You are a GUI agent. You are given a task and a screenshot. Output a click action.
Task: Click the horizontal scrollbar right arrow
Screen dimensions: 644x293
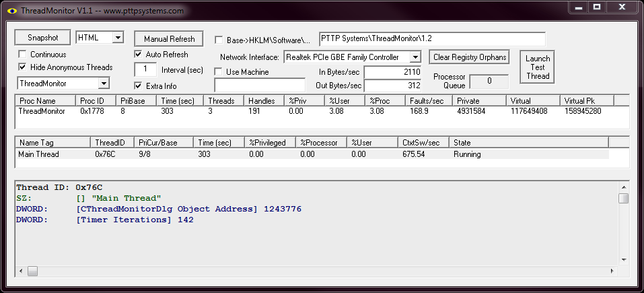point(610,271)
